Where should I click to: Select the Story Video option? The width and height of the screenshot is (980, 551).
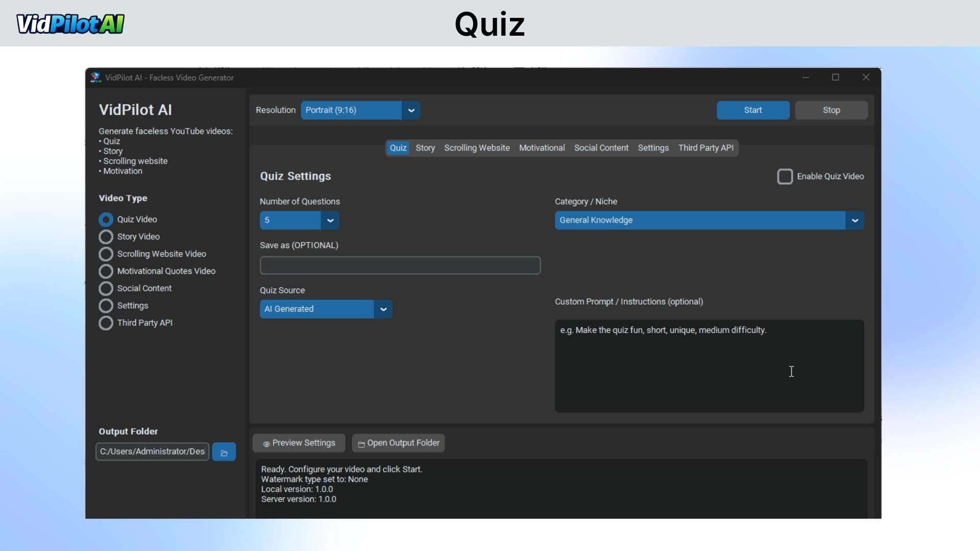tap(106, 237)
